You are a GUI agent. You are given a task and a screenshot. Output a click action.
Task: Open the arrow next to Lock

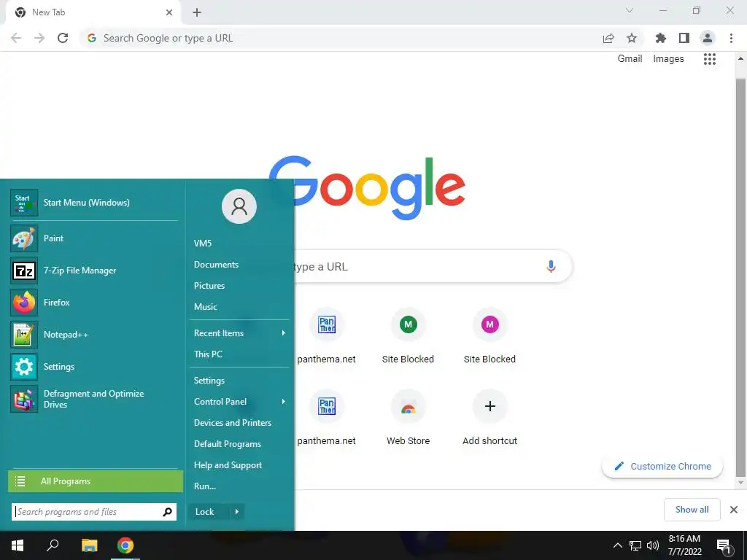(237, 512)
